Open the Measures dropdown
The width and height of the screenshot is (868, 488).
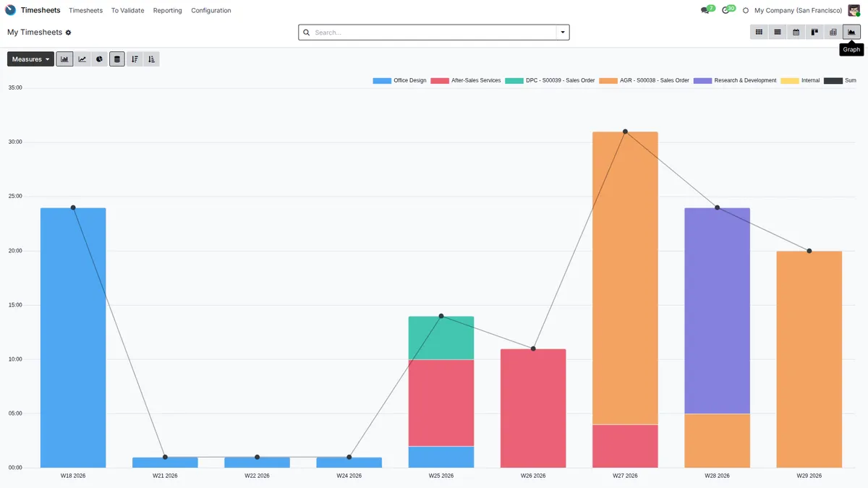[x=30, y=59]
